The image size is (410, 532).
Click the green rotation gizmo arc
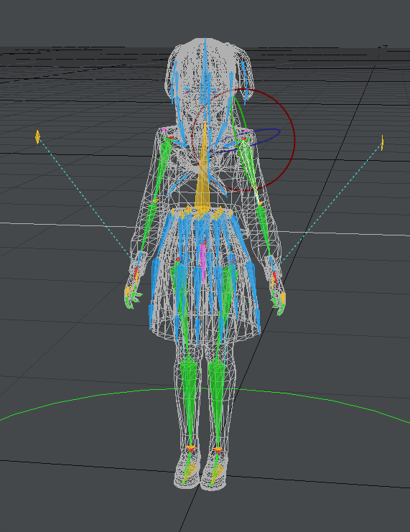point(242,111)
